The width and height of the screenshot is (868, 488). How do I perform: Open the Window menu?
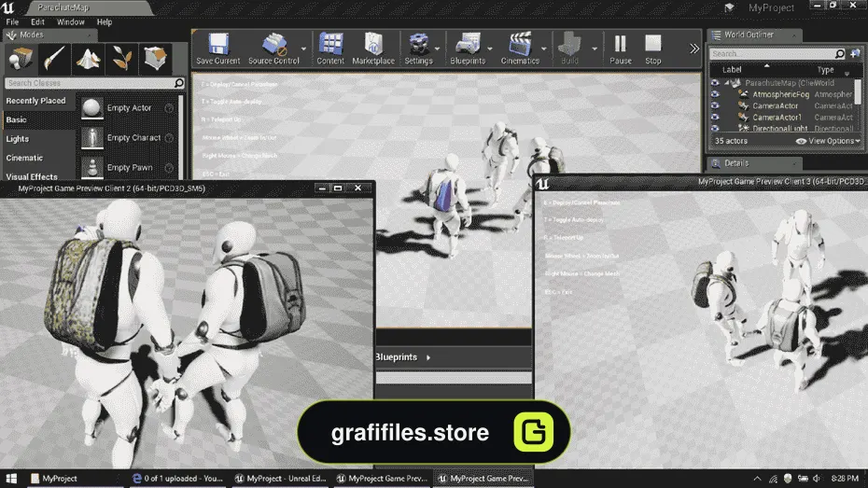point(70,22)
